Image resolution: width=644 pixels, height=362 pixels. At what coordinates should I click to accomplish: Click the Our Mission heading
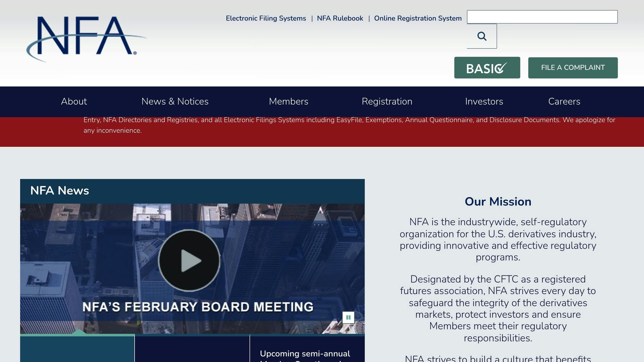(498, 202)
